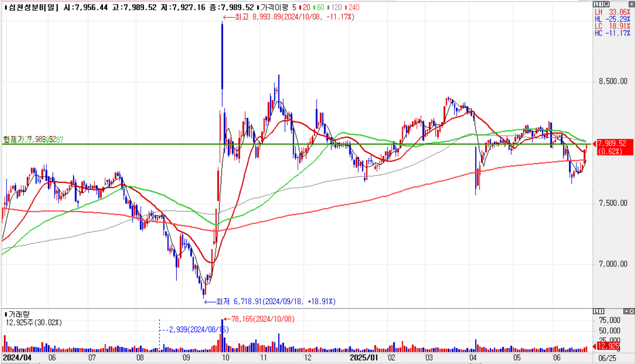Click the green horizontal current price line label
This screenshot has height=364, width=635.
click(33, 139)
